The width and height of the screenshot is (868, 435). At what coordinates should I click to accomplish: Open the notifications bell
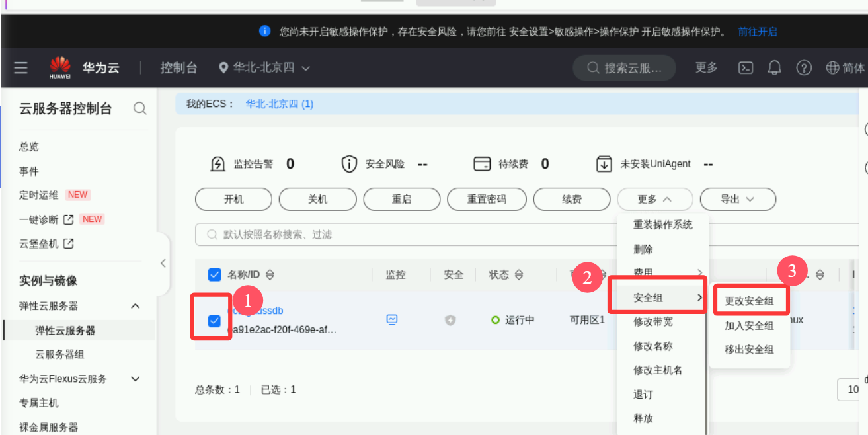click(x=774, y=67)
